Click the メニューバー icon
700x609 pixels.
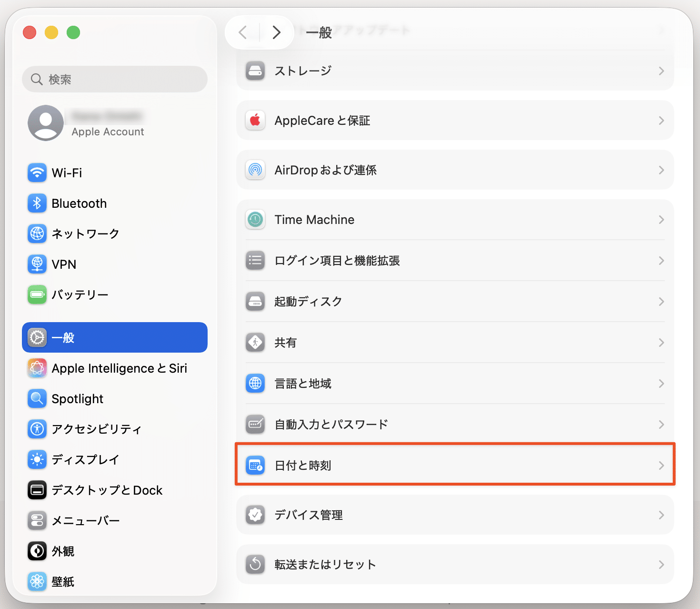pos(37,520)
